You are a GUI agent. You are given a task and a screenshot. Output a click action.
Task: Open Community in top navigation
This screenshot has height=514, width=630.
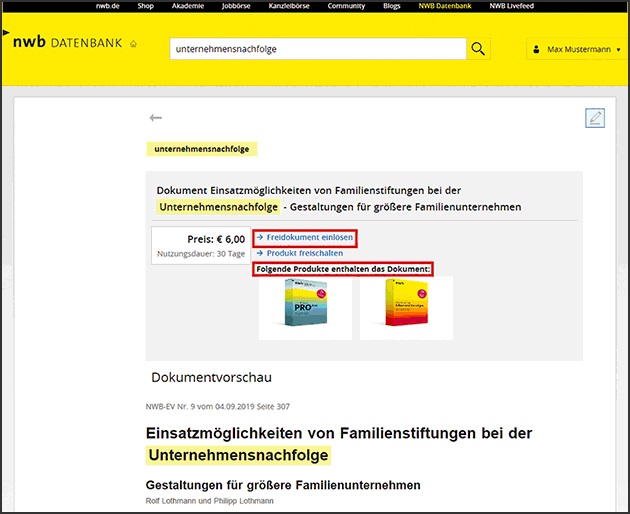pyautogui.click(x=346, y=7)
